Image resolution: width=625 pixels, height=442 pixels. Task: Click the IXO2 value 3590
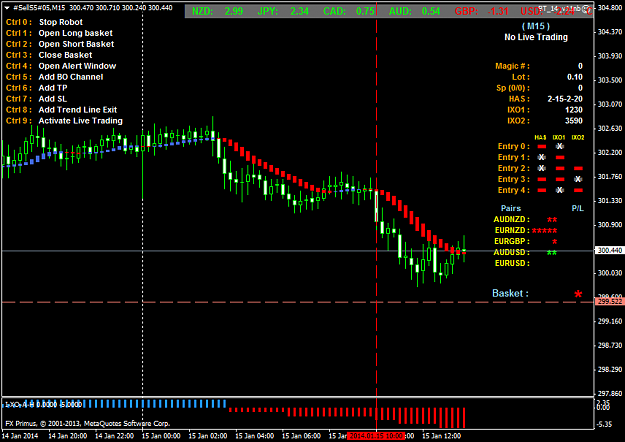(x=574, y=121)
